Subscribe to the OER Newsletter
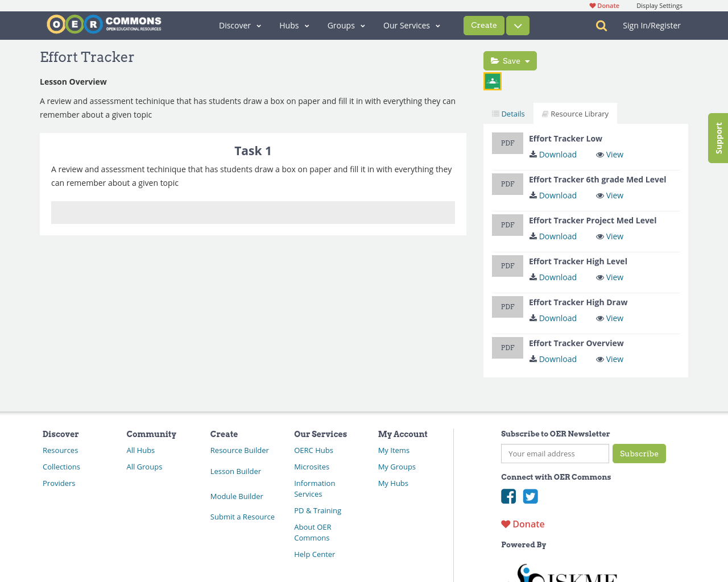728x582 pixels. click(639, 454)
